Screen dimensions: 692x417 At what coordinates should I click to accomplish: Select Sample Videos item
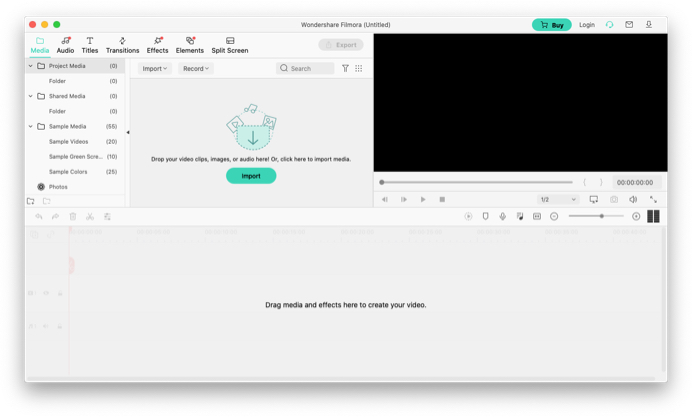tap(75, 142)
